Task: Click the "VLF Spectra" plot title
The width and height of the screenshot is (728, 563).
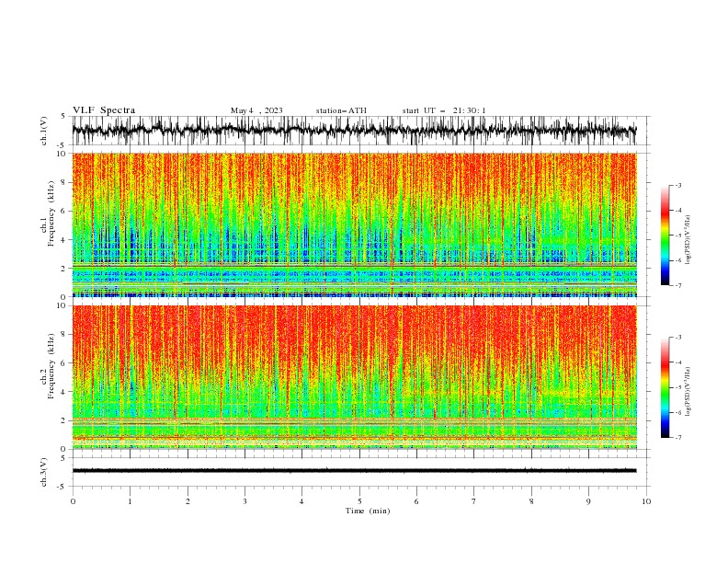Action: pos(104,110)
